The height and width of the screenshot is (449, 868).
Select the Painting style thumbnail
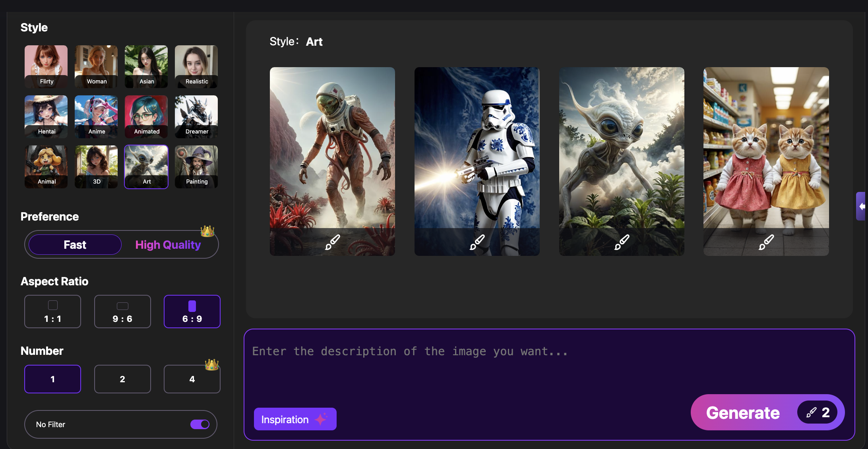[196, 166]
